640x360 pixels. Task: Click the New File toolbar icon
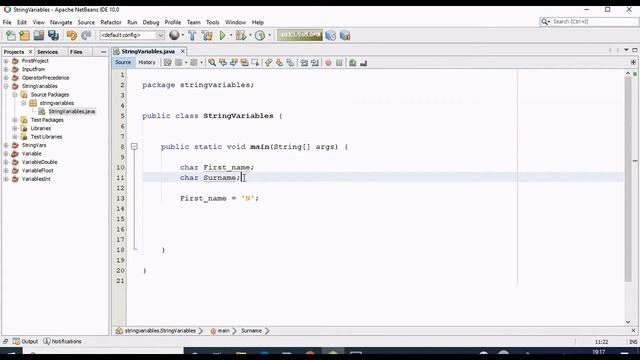[10, 36]
